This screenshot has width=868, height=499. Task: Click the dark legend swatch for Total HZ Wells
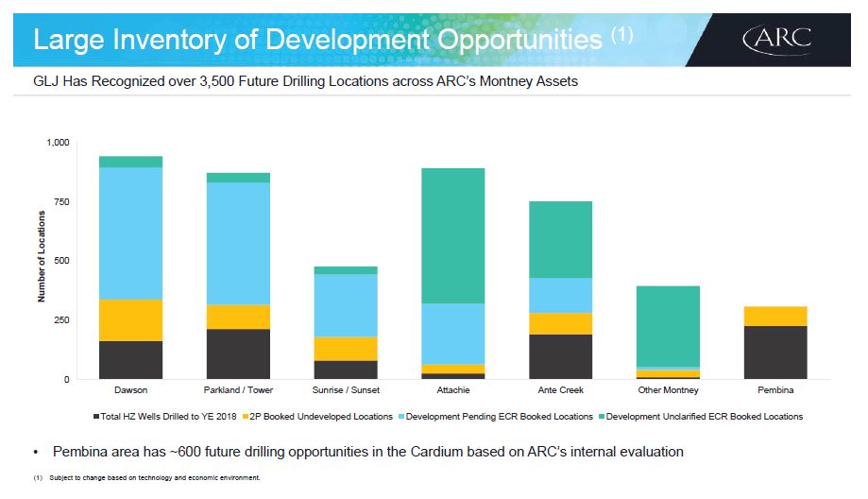[x=96, y=417]
